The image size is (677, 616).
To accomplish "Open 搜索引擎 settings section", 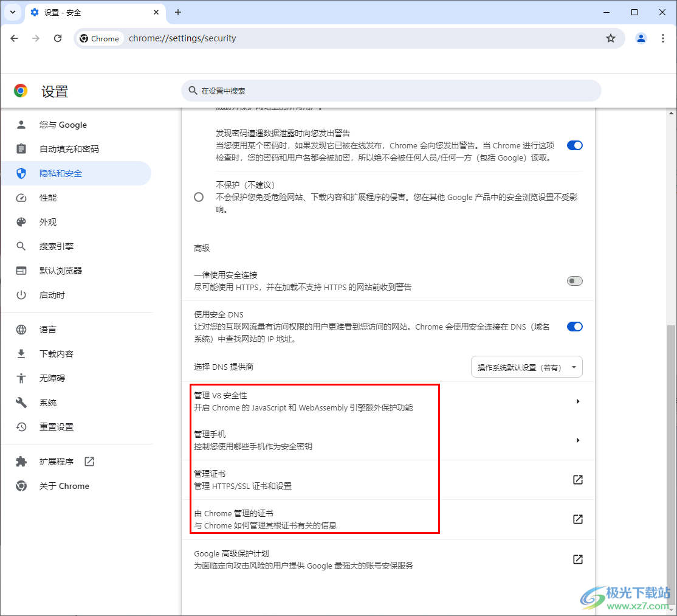I will pos(77,246).
